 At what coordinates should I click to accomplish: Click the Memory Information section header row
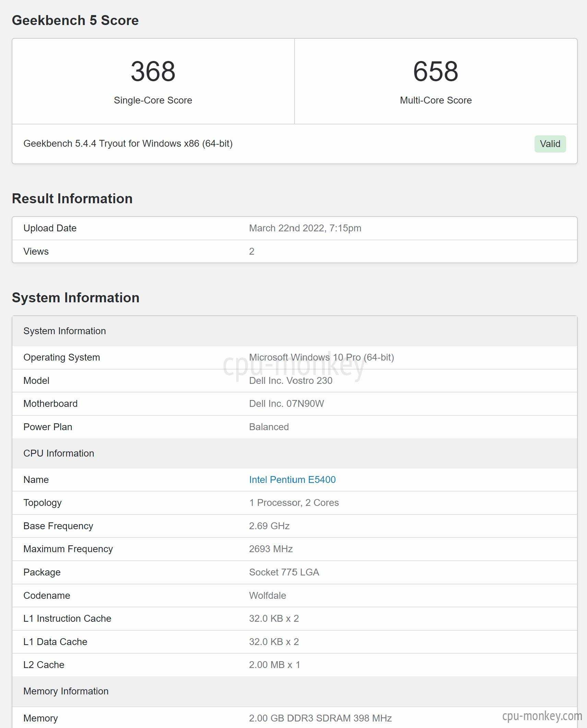point(295,691)
